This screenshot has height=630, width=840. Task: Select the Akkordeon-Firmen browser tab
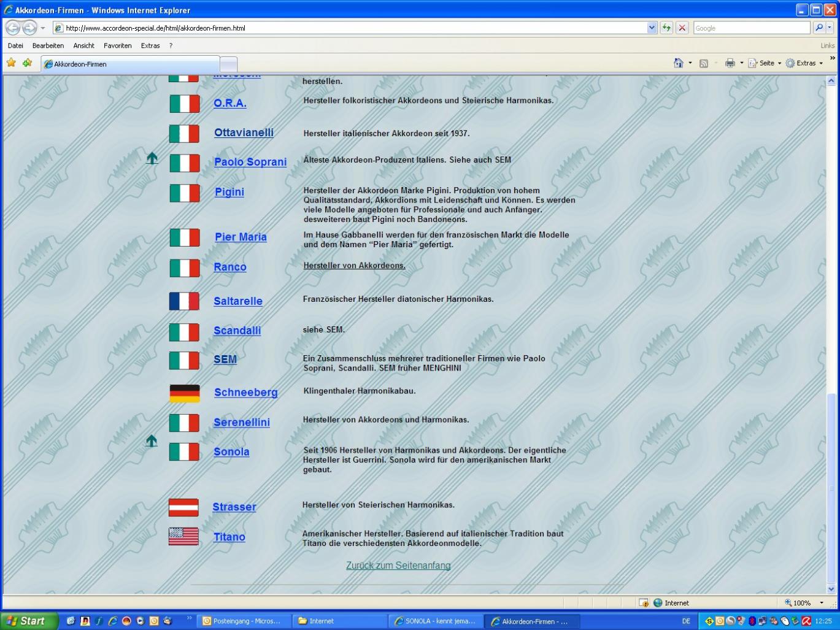[x=130, y=64]
